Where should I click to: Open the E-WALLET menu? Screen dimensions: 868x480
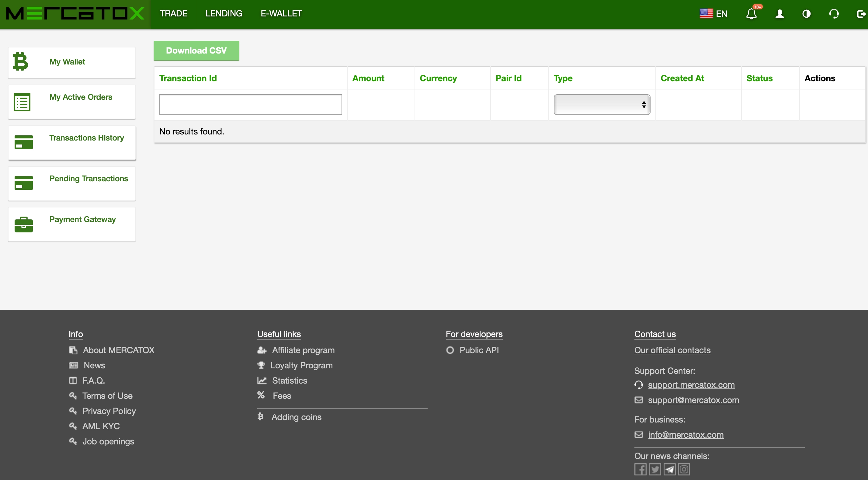coord(281,13)
